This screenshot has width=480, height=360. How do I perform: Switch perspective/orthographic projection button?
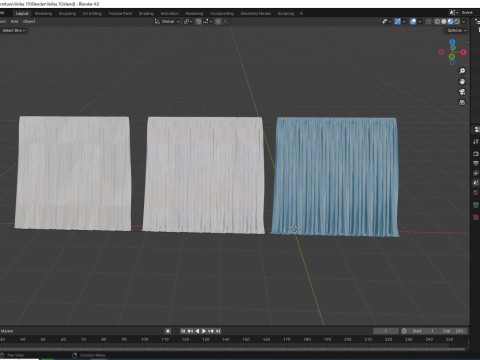pos(462,102)
